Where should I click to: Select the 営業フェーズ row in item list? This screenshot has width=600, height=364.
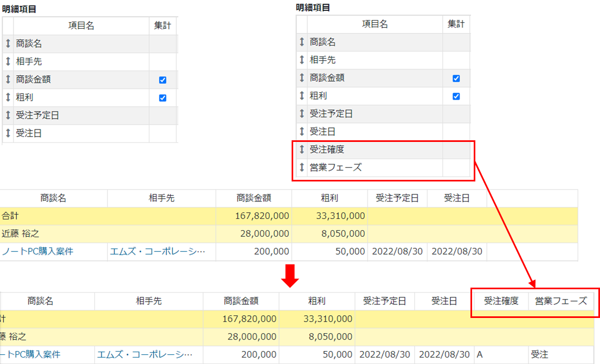(x=383, y=167)
